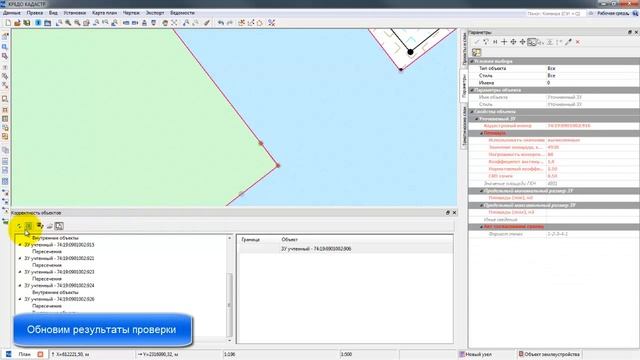The width and height of the screenshot is (640, 360).
Task: Click the eraser icon in check panel toolbar
Action: pos(49,226)
